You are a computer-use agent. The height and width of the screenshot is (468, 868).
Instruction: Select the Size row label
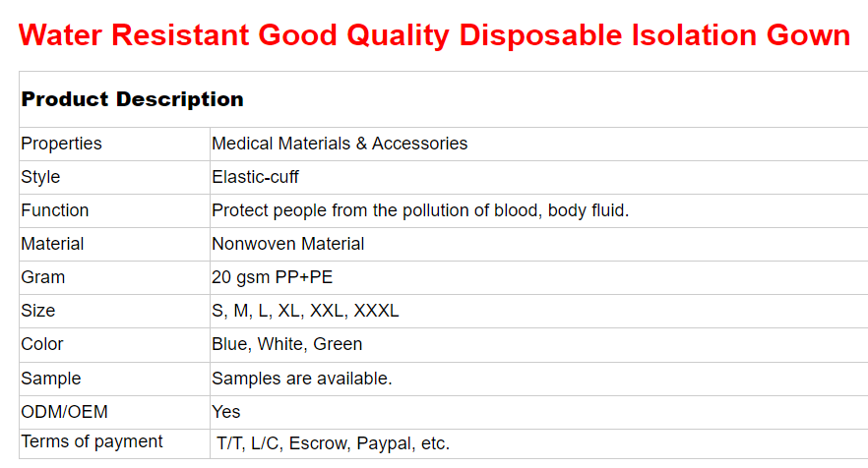[x=37, y=311]
